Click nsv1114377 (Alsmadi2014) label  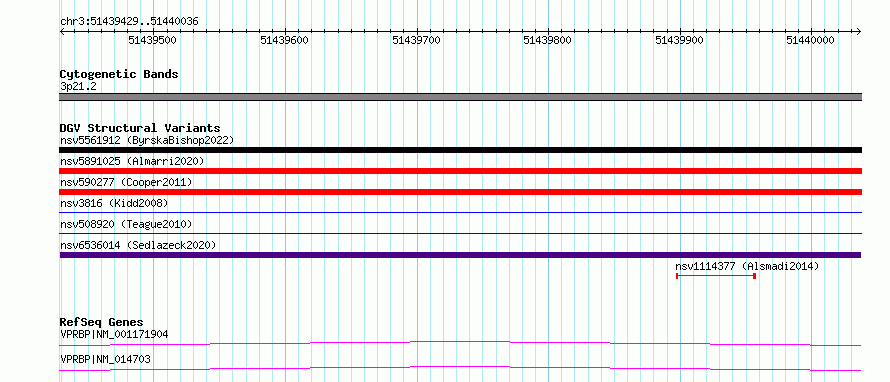(747, 266)
